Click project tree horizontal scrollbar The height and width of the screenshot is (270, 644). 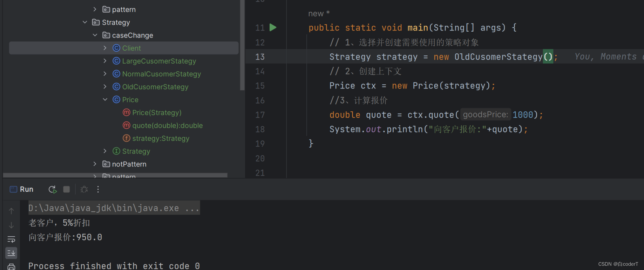(115, 175)
